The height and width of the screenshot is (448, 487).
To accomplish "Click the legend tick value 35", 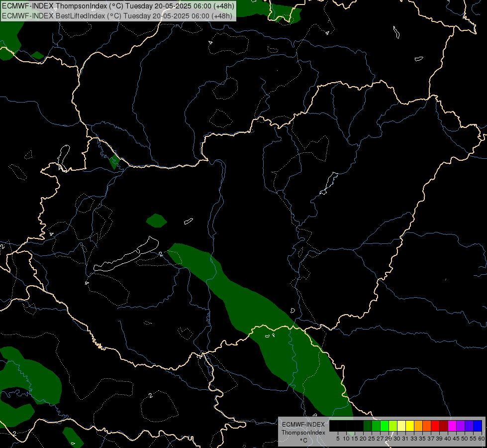I will coord(422,439).
